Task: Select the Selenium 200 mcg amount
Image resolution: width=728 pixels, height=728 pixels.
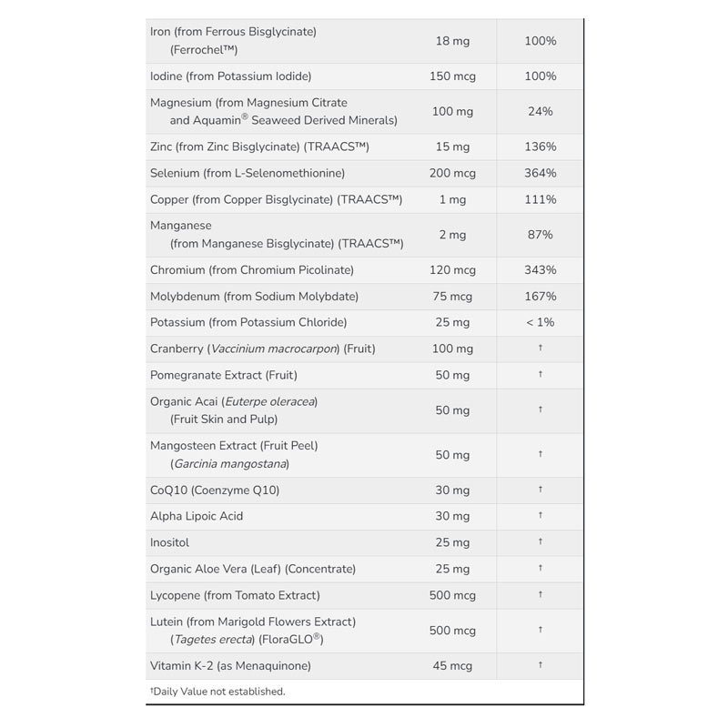Action: [452, 173]
